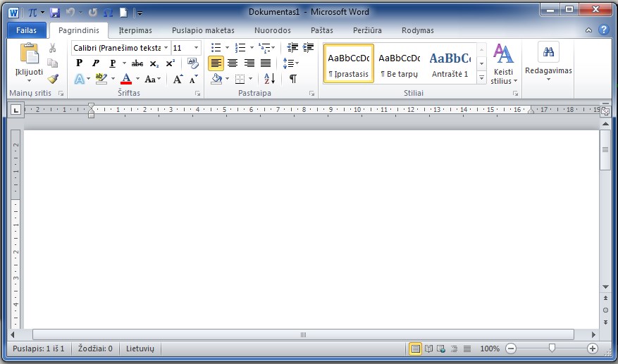The width and height of the screenshot is (618, 364).
Task: Click the Keisti stilius icon
Action: (x=503, y=54)
